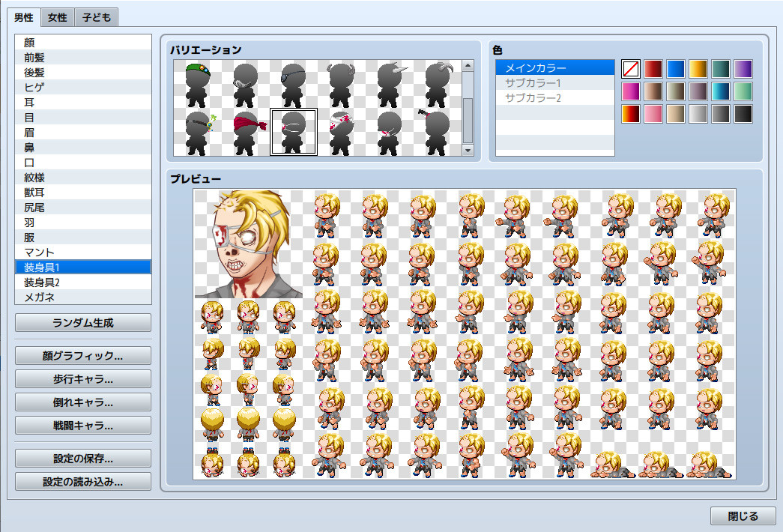This screenshot has height=532, width=783.
Task: Pick the blue gradient color swatch
Action: pyautogui.click(x=675, y=68)
